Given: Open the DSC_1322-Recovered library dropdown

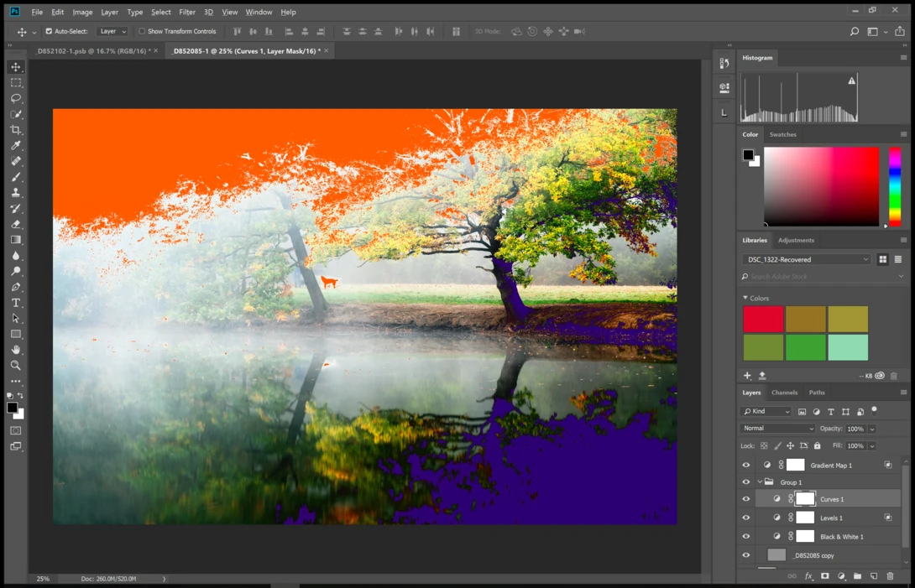Looking at the screenshot, I should tap(806, 259).
